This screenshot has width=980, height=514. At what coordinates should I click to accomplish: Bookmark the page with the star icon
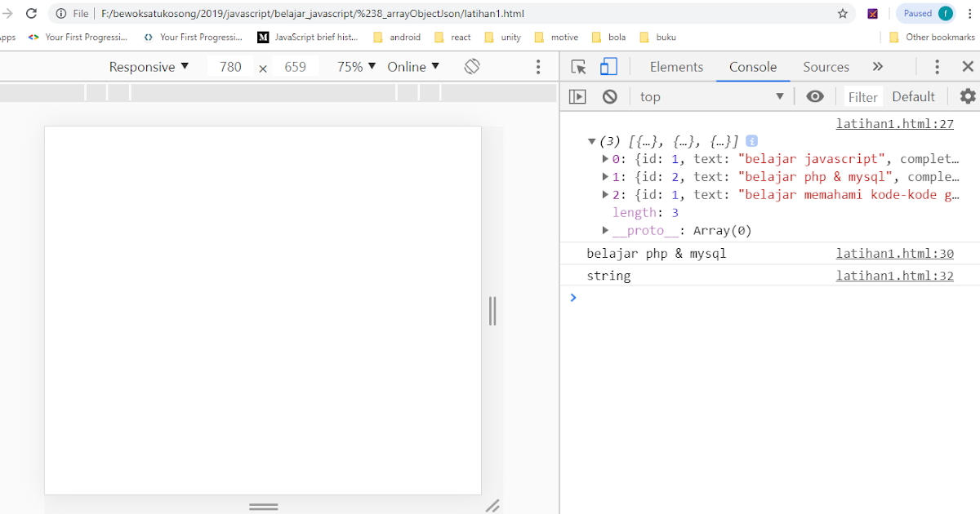842,13
